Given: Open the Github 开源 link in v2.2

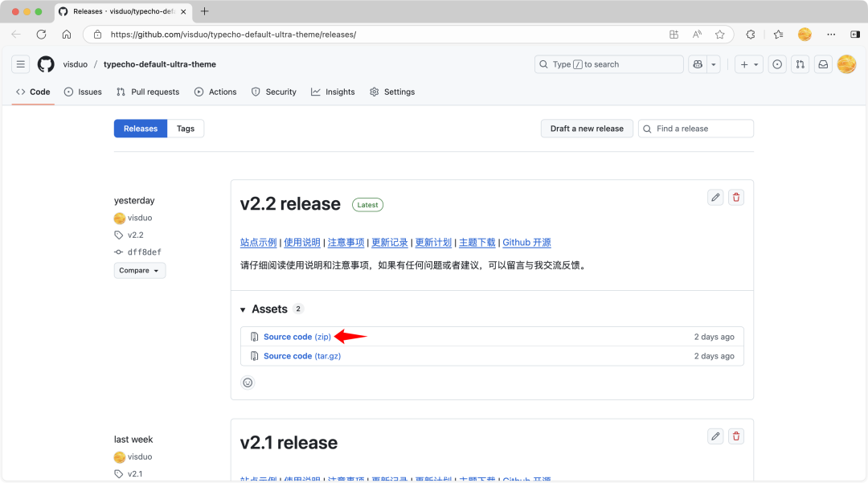Looking at the screenshot, I should (x=527, y=243).
